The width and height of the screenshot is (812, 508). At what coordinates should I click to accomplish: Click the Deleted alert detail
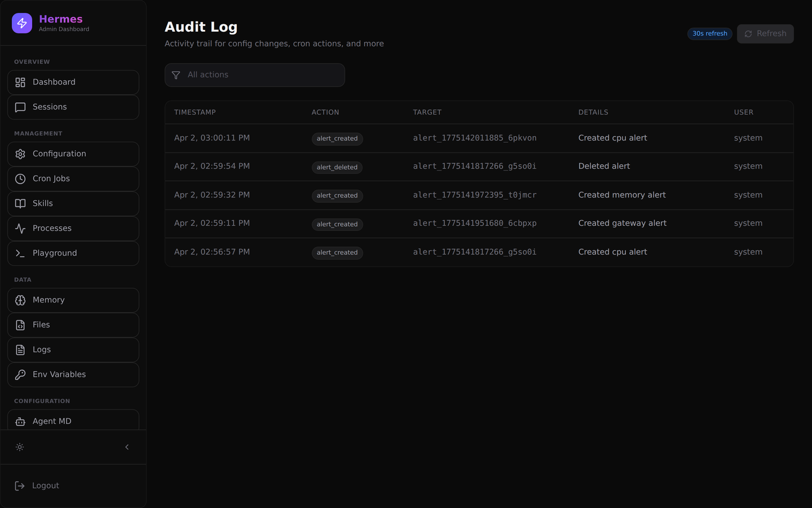click(x=604, y=167)
